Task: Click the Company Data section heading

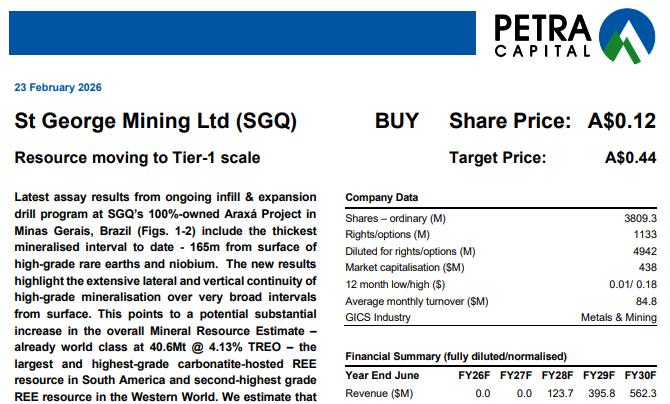Action: [x=381, y=198]
